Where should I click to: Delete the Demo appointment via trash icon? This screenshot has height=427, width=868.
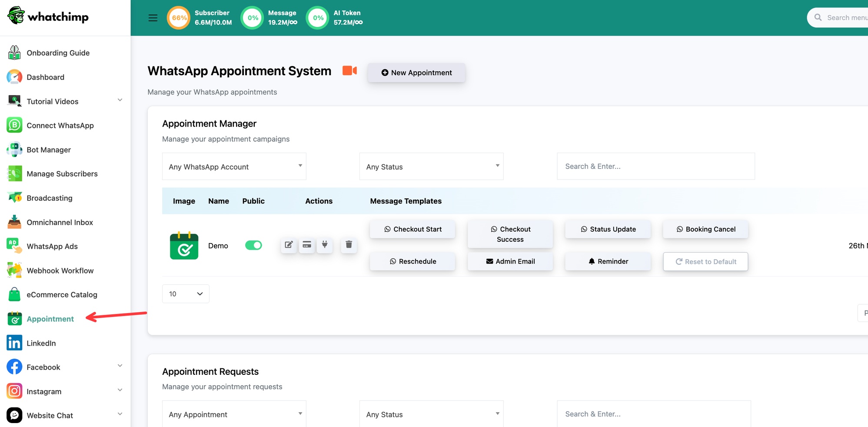click(349, 245)
